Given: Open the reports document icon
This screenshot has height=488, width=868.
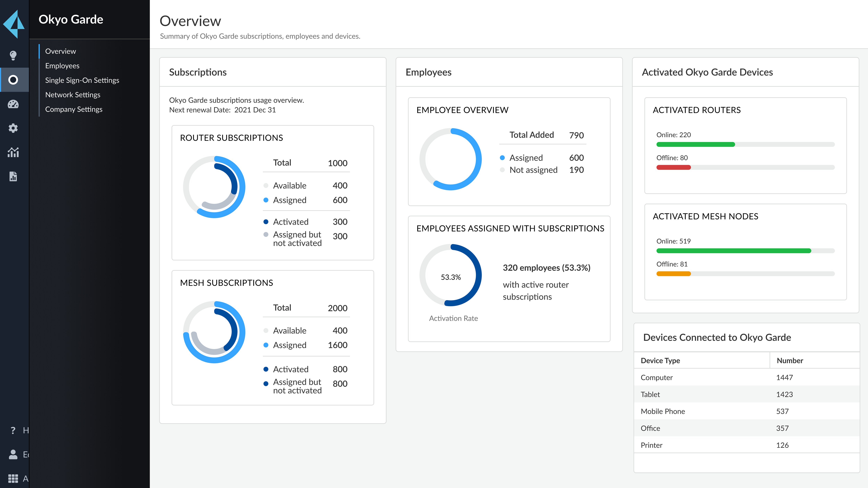Looking at the screenshot, I should (x=13, y=176).
